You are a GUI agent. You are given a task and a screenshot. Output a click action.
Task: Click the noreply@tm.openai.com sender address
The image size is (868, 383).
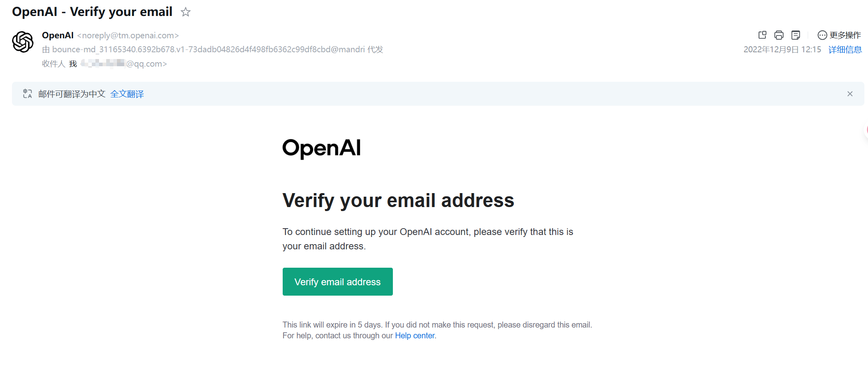point(128,36)
